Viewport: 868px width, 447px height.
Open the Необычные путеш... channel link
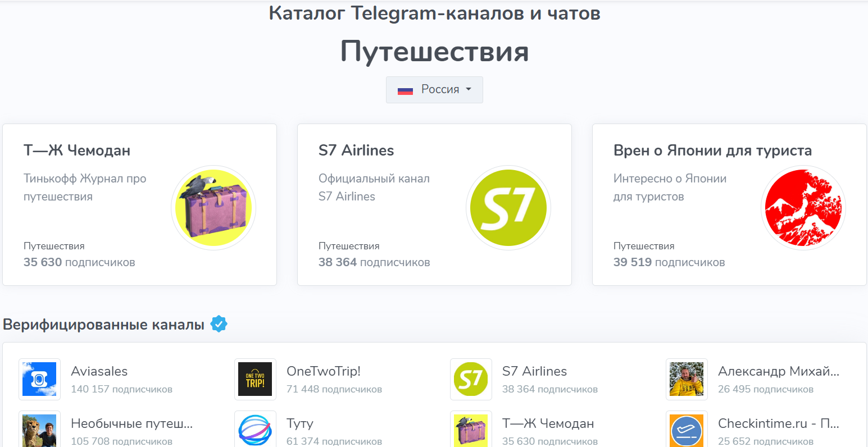(x=132, y=424)
